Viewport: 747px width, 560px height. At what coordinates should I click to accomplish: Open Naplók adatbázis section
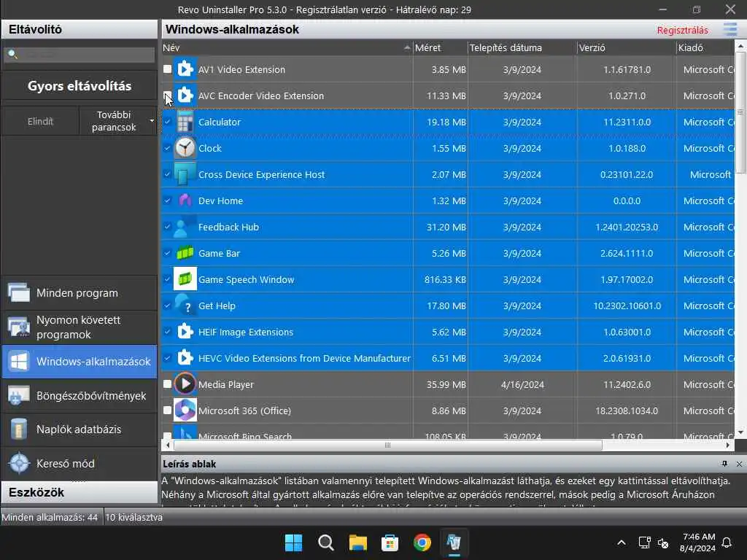pyautogui.click(x=80, y=429)
